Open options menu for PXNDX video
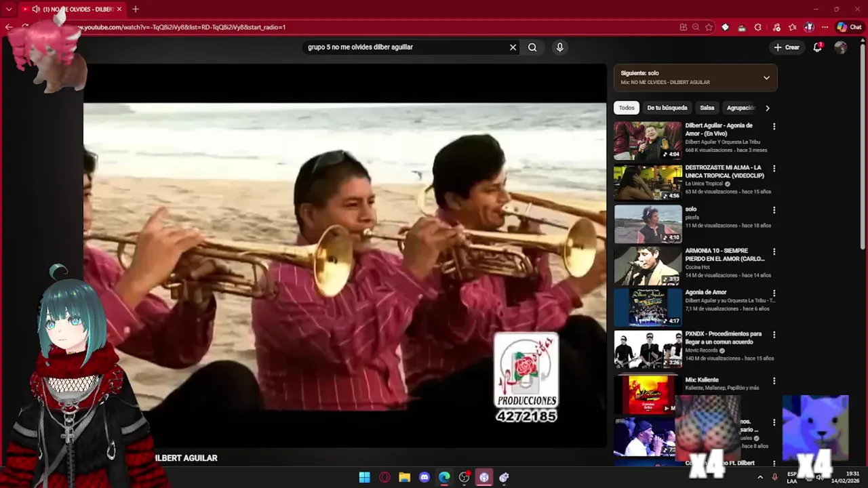868x488 pixels. coord(774,335)
